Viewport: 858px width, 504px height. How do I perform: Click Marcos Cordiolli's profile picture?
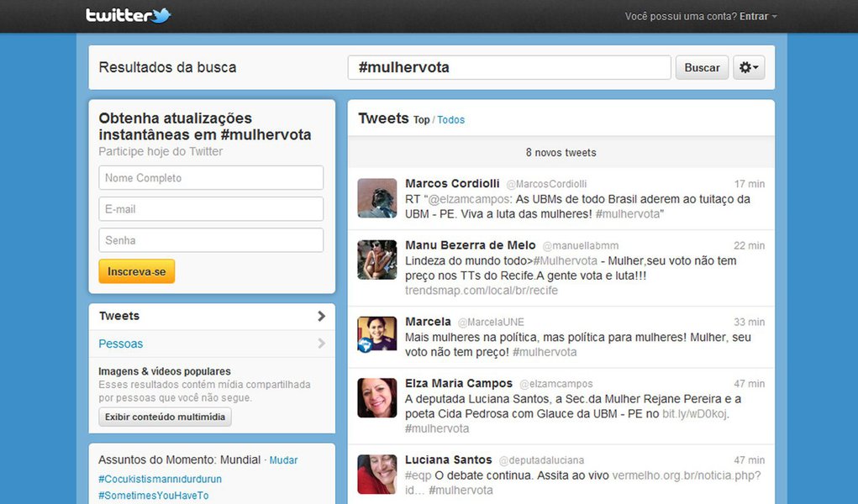click(376, 198)
